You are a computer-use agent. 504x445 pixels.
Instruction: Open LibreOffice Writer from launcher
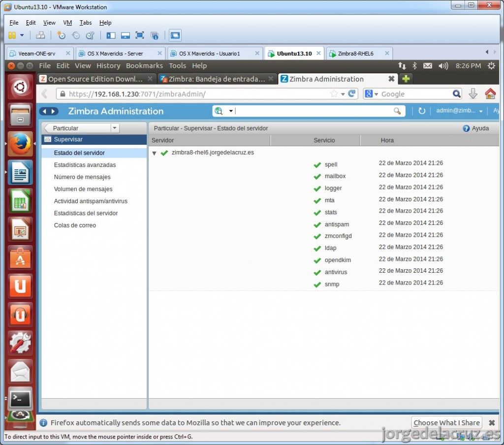20,172
